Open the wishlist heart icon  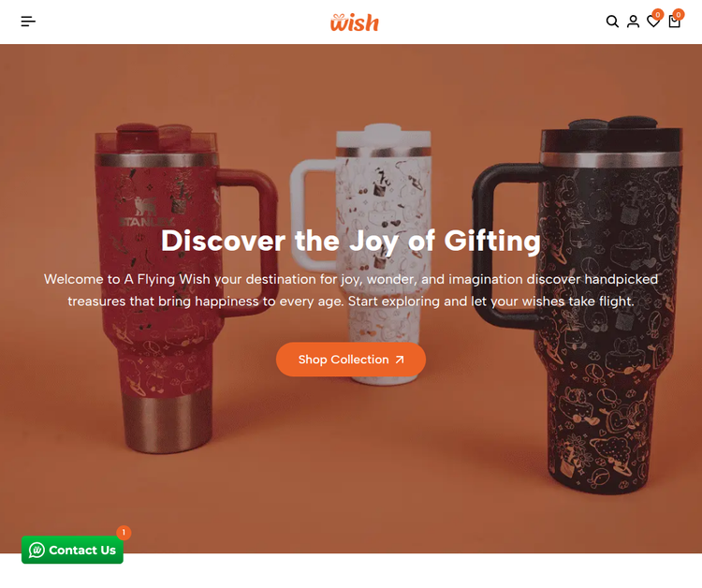[653, 22]
